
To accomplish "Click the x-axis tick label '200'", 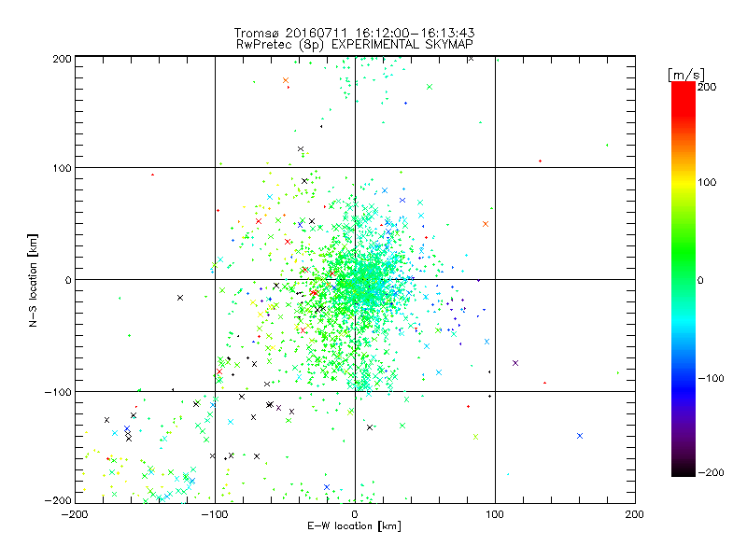I will pos(635,514).
